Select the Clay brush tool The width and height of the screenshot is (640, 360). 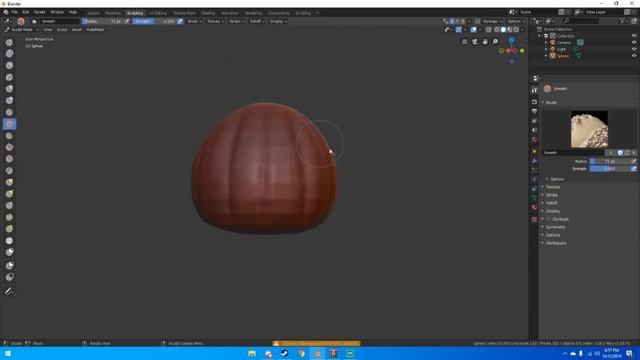click(9, 53)
